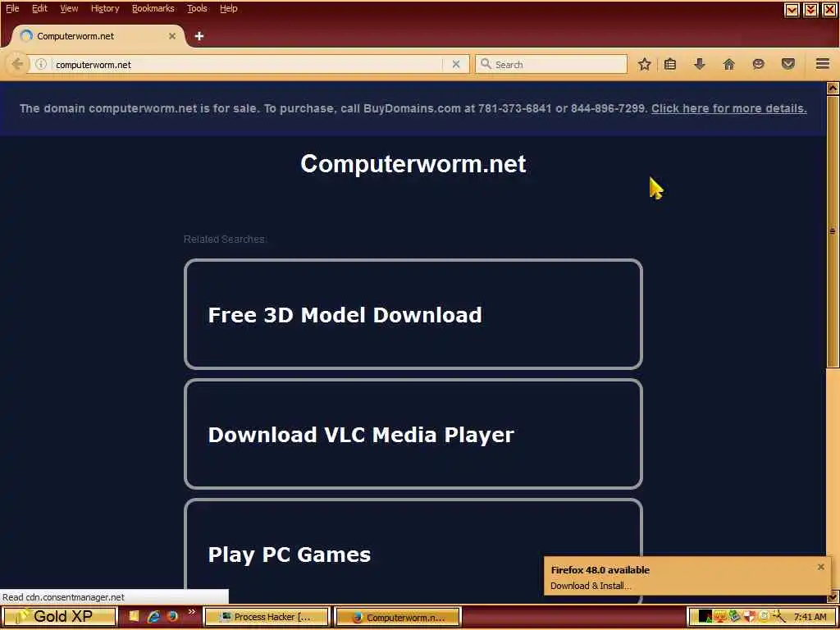Click the scrollbar up arrow

pos(833,88)
